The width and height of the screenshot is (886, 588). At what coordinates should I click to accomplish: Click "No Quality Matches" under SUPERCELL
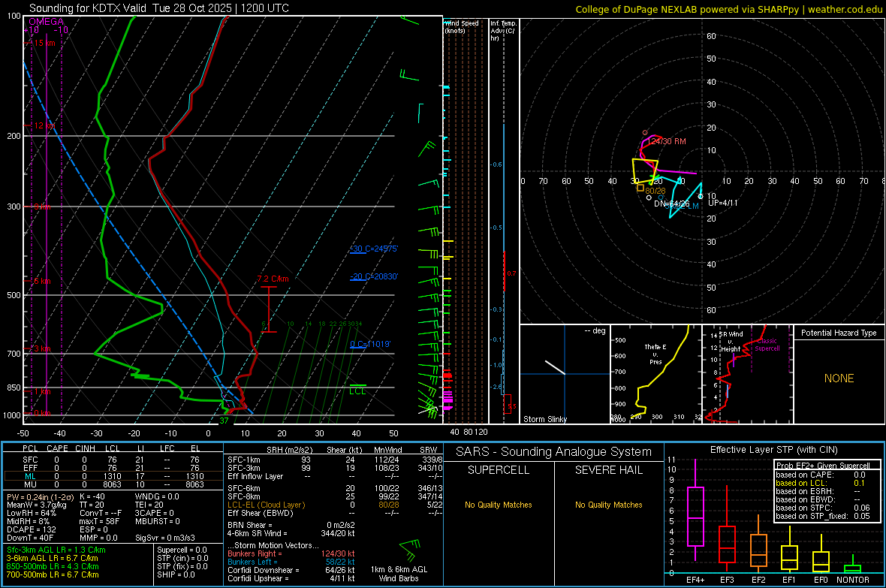pos(499,505)
